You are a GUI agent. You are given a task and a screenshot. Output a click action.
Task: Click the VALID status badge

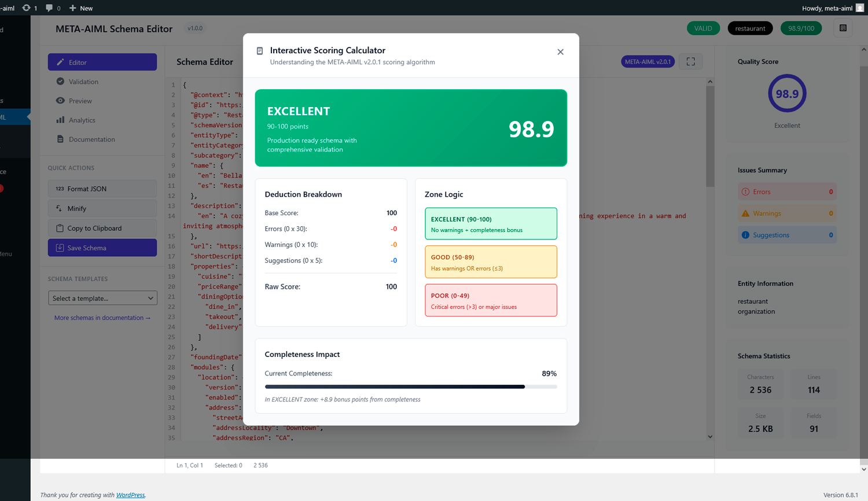[x=703, y=28]
